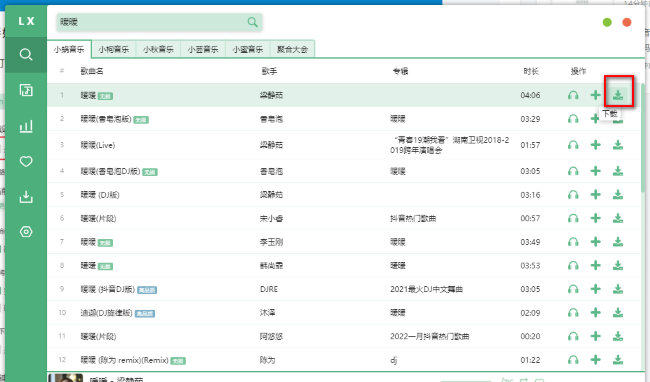Add the 00:57 宋小睿 track to a list

coord(595,218)
